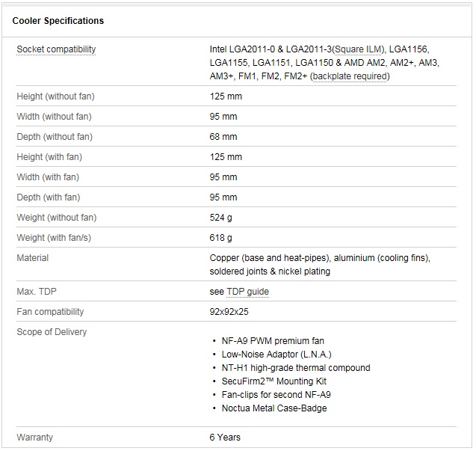Select the 6 Years warranty value

coord(225,438)
